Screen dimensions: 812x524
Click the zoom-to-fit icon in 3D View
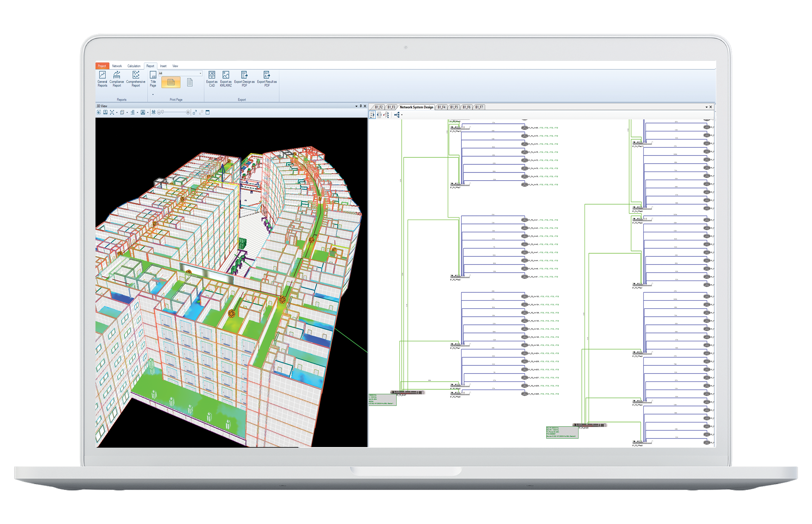pyautogui.click(x=112, y=112)
